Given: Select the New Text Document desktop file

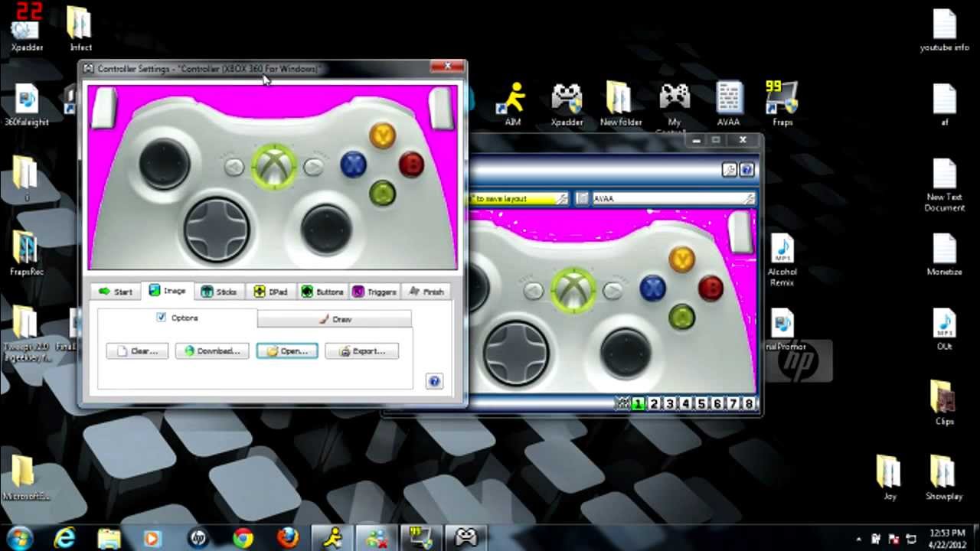Looking at the screenshot, I should pos(945,185).
